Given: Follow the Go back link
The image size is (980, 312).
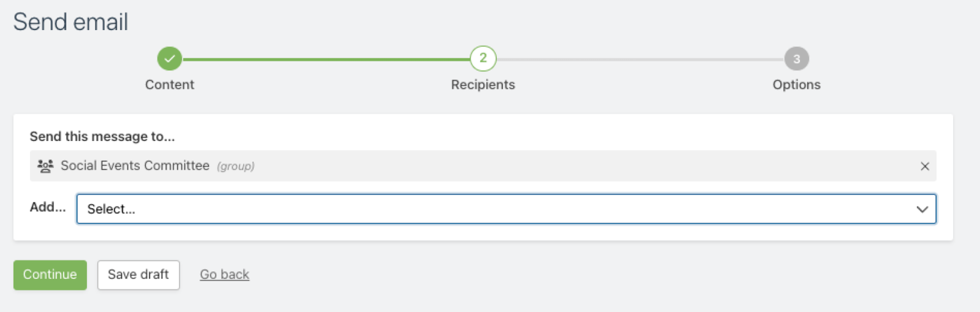Looking at the screenshot, I should 224,275.
